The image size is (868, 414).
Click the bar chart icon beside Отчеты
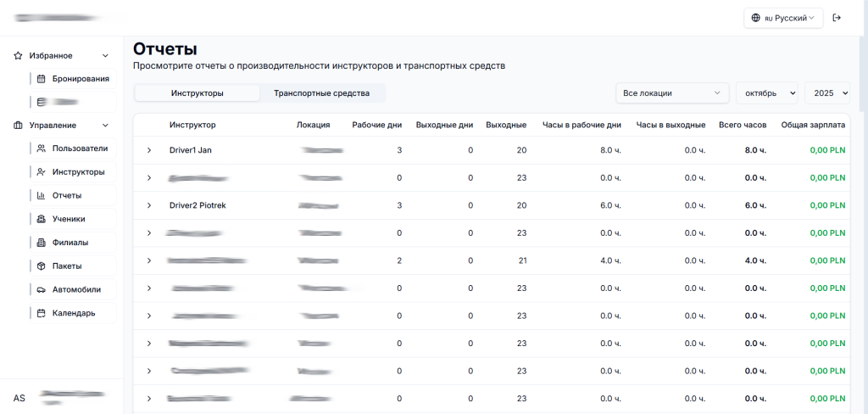pos(41,195)
